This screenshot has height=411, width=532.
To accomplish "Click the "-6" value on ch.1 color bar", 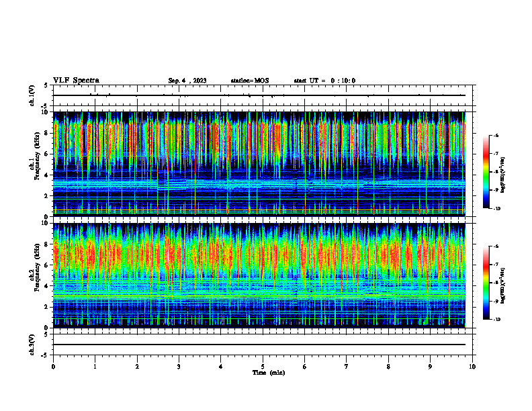I will click(x=496, y=135).
